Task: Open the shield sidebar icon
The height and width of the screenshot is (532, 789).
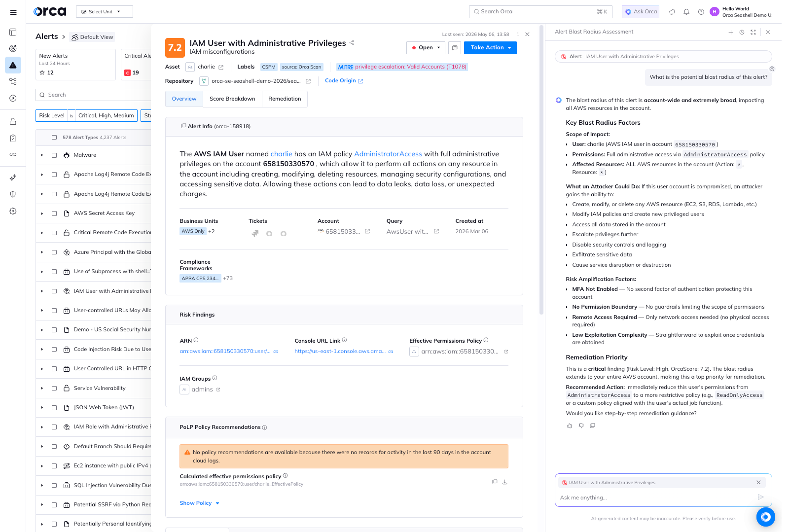Action: pos(13,194)
